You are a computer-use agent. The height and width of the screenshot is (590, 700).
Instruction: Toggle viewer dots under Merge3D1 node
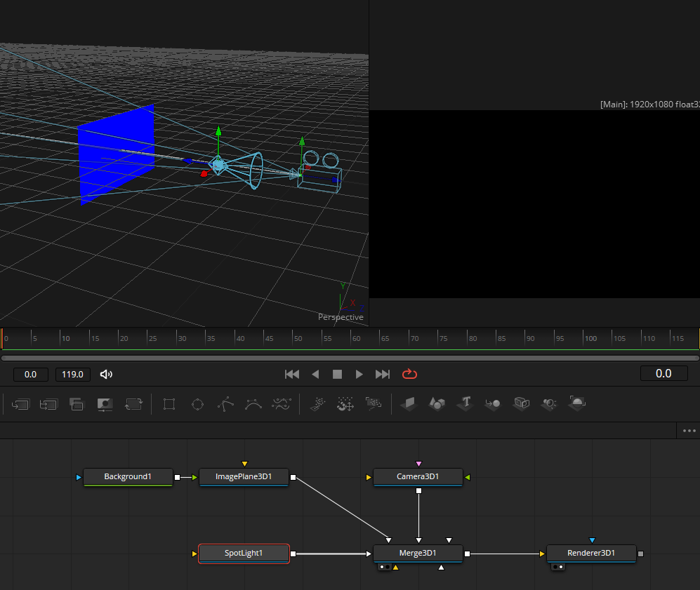[x=385, y=567]
